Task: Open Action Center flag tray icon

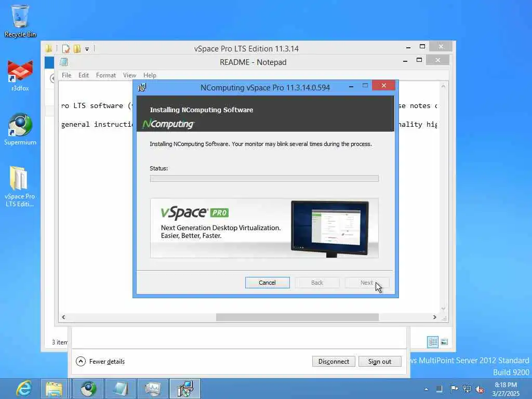Action: [x=454, y=389]
